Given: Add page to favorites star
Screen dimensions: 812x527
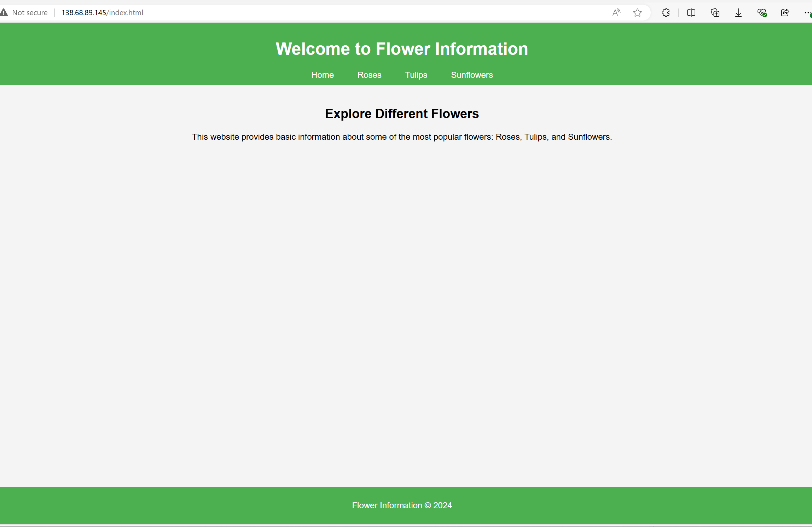Looking at the screenshot, I should pyautogui.click(x=637, y=13).
